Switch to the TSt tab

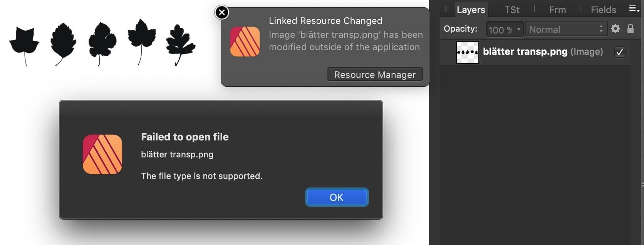pyautogui.click(x=512, y=10)
